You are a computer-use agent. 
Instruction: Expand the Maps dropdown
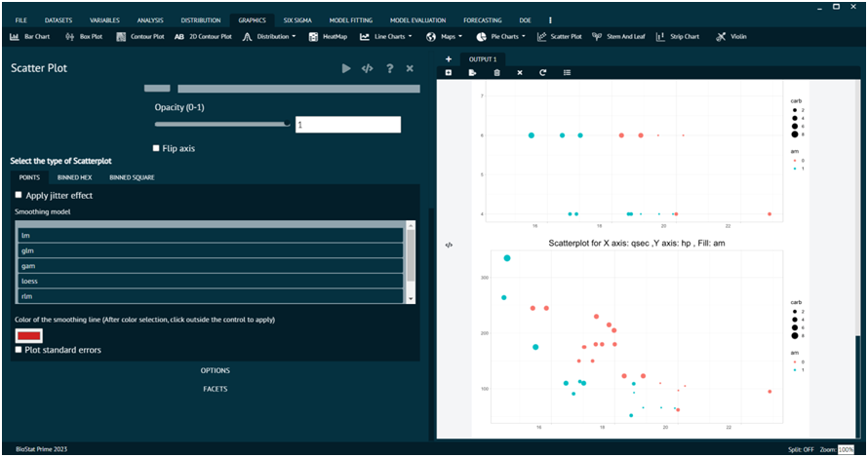tap(444, 36)
